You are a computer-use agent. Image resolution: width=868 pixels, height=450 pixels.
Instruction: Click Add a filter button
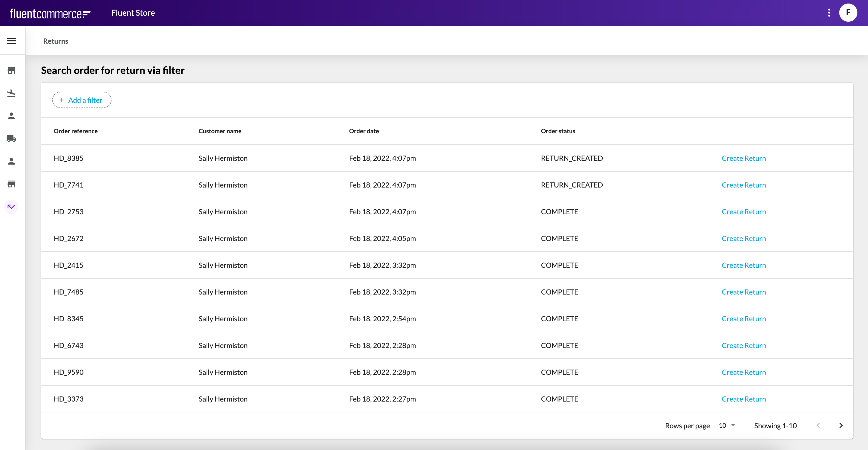[x=81, y=100]
